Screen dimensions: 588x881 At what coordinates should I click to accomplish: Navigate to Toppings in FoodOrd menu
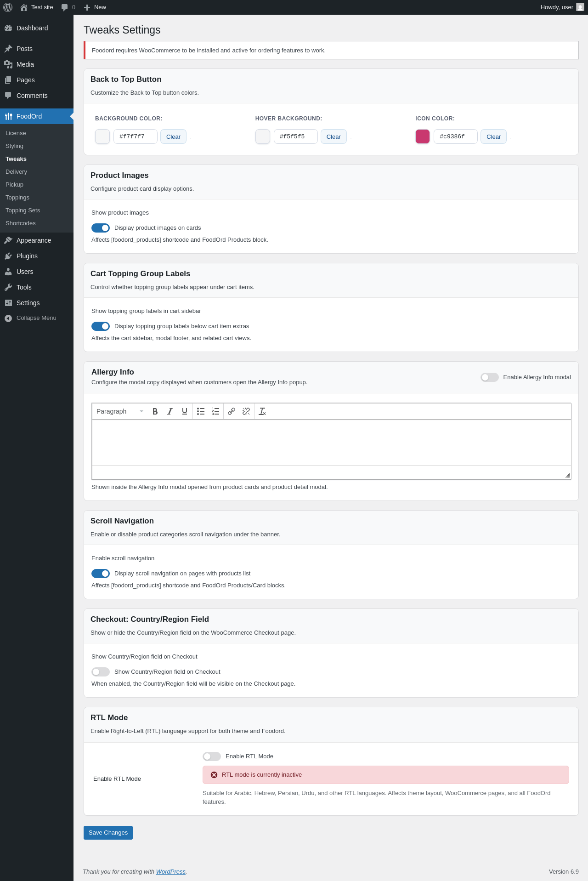pyautogui.click(x=17, y=198)
